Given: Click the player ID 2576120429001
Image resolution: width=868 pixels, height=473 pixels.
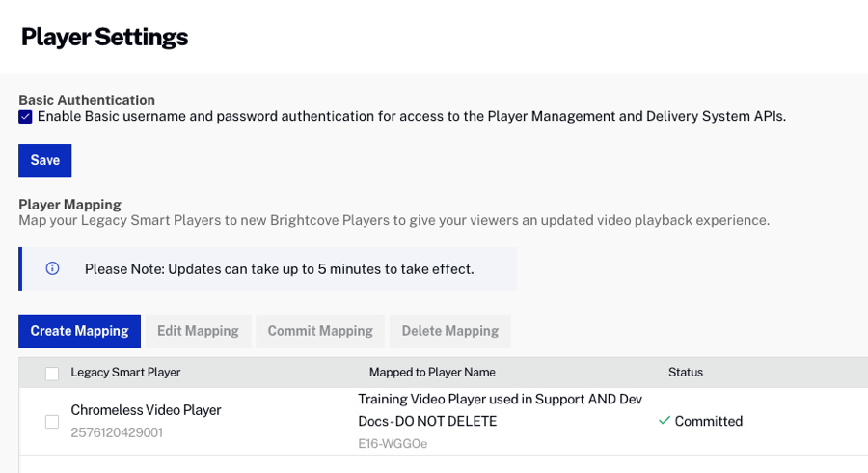Looking at the screenshot, I should [x=117, y=432].
